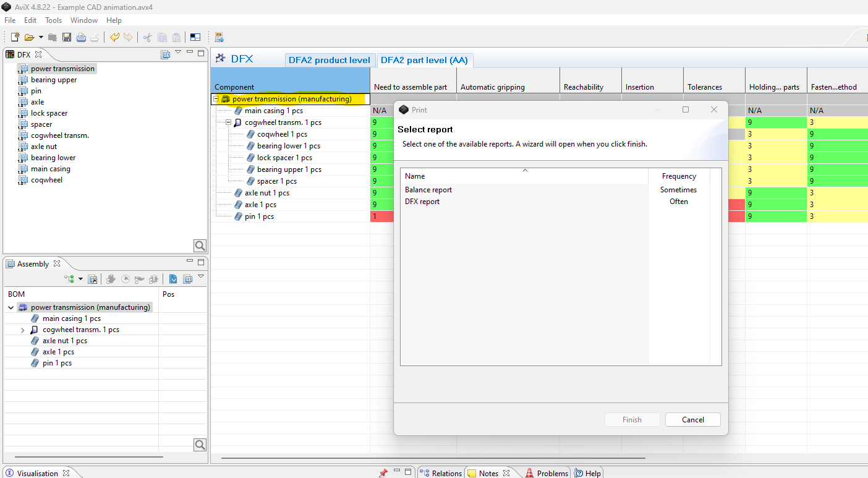Select DFX report in the report list
The height and width of the screenshot is (478, 868).
pos(422,202)
